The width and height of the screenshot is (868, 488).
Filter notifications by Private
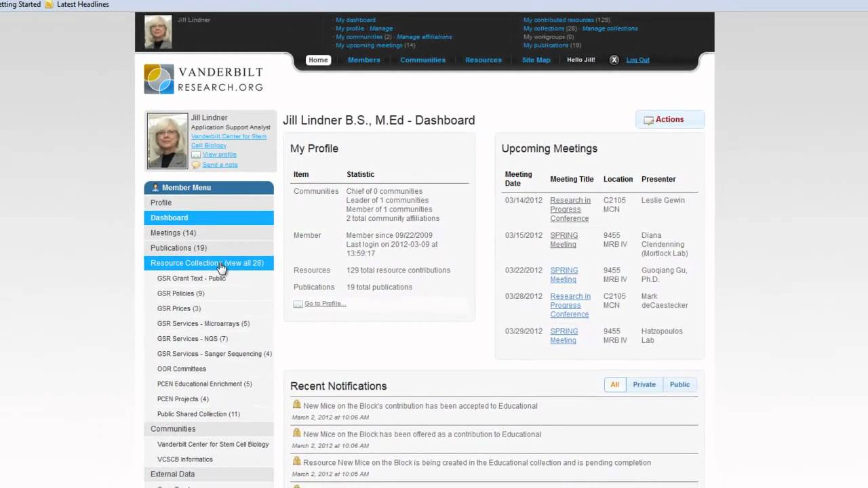click(x=644, y=384)
